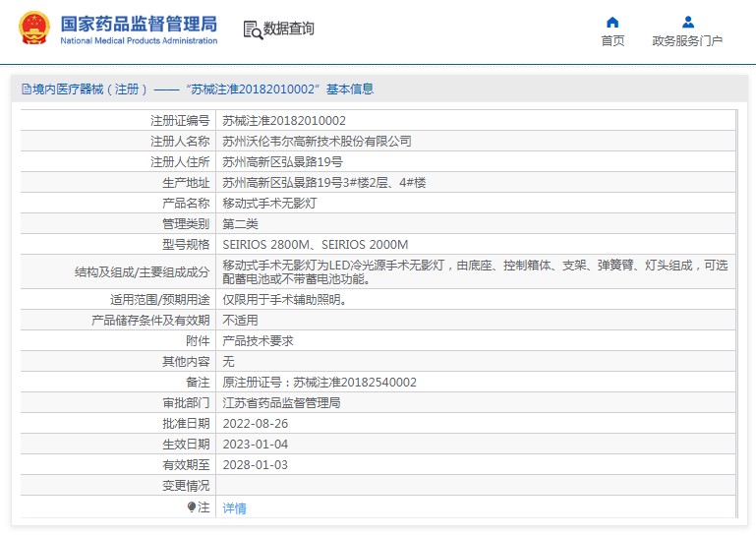
Task: Select product name 移动式手术无影灯
Action: (269, 204)
